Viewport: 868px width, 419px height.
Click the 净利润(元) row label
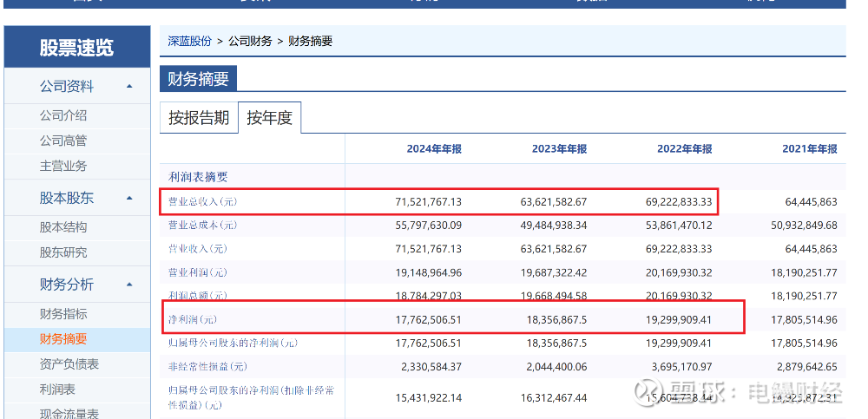193,319
